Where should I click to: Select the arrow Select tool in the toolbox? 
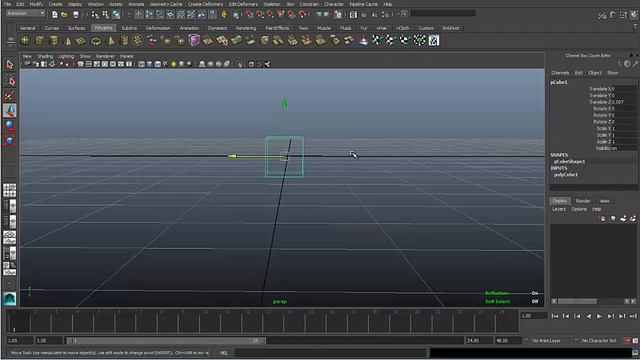10,64
